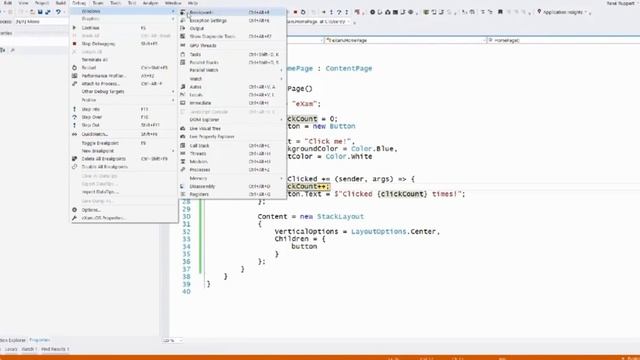The image size is (640, 360).
Task: Expand the Memory submenu
Action: 231,178
